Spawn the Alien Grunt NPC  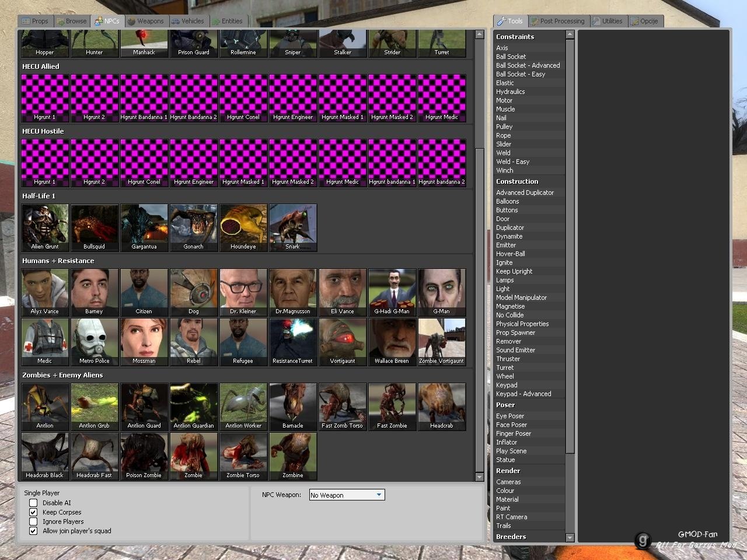[x=45, y=228]
